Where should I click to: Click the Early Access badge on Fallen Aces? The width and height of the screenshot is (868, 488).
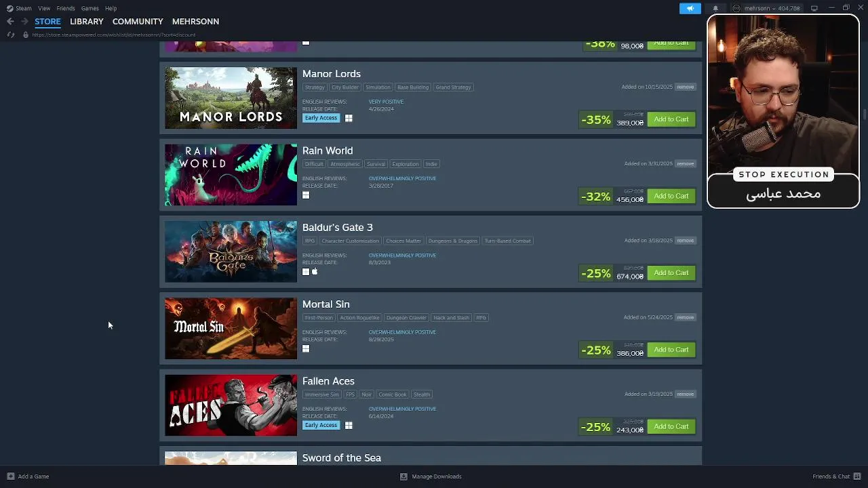click(321, 425)
